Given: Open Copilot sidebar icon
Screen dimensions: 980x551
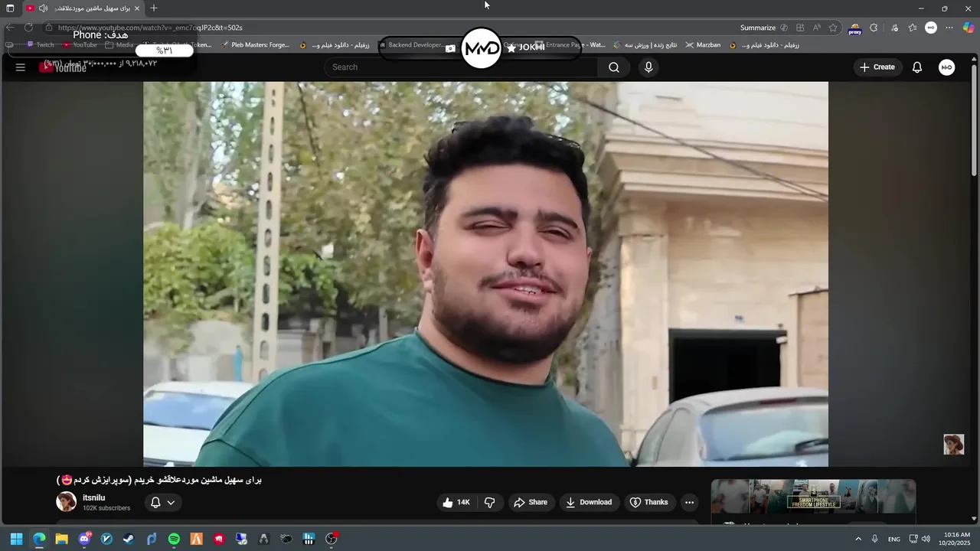Looking at the screenshot, I should (x=969, y=28).
